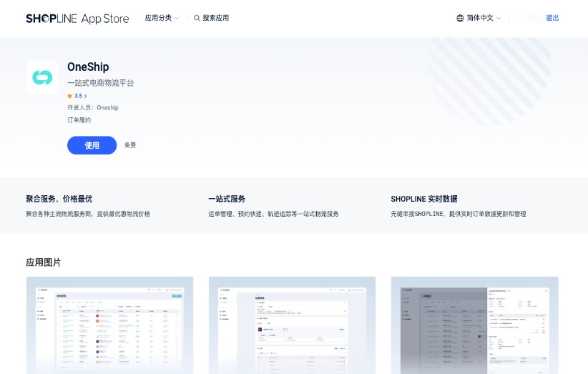
Task: Click the 聚合服务、价格最优 heading
Action: [59, 199]
